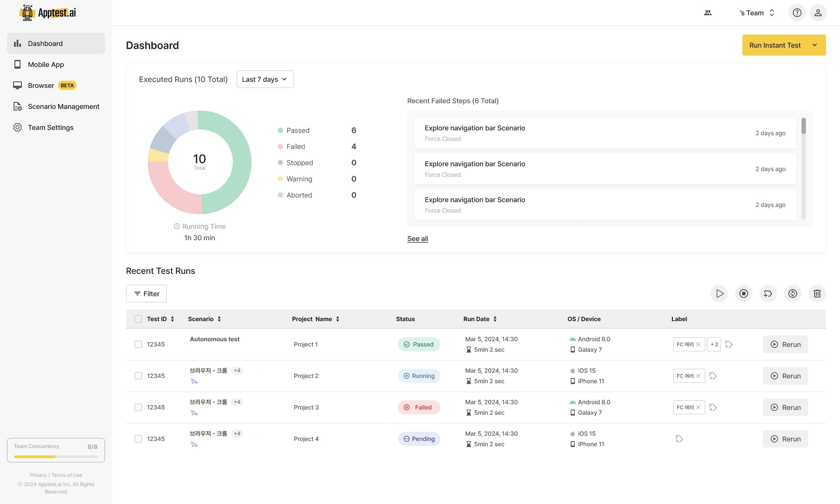Open Browser BETA in sidebar

[x=56, y=85]
